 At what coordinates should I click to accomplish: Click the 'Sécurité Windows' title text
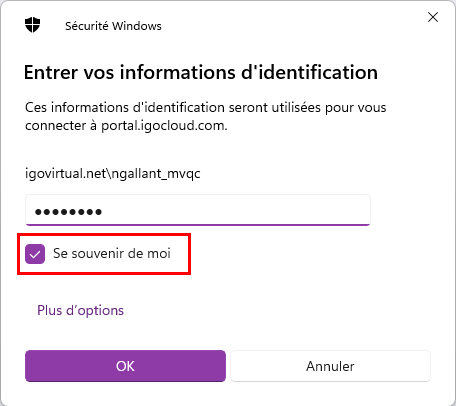click(x=113, y=26)
